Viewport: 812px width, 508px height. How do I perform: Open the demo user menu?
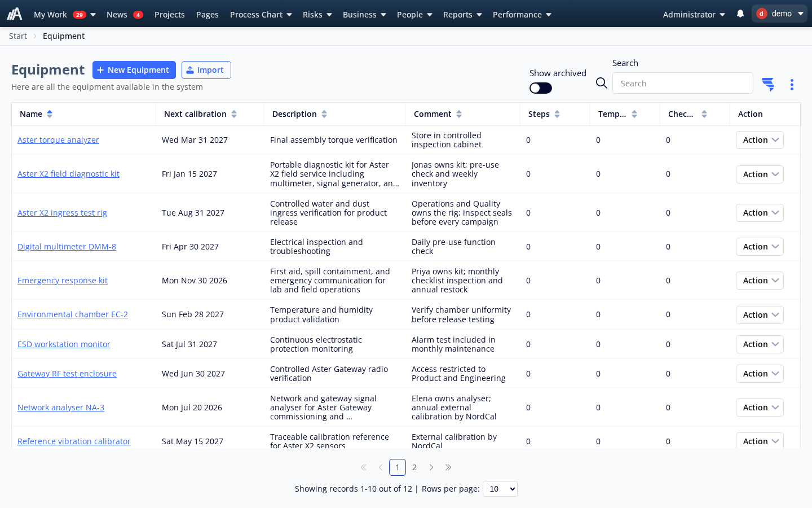pyautogui.click(x=779, y=14)
